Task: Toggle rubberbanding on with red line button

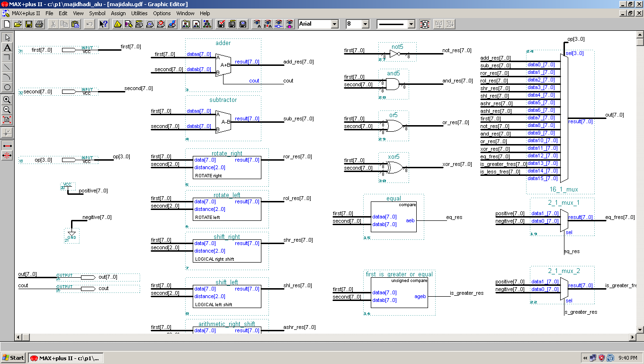Action: tap(7, 146)
